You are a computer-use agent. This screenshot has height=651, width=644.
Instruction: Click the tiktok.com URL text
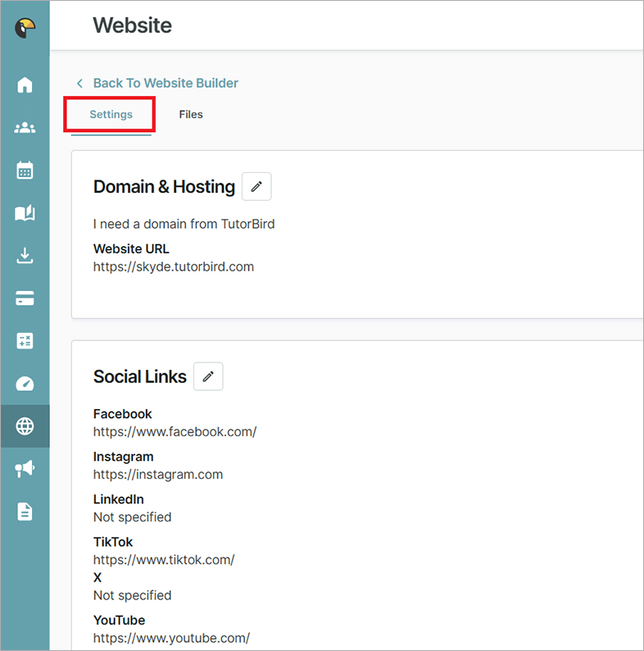click(164, 560)
